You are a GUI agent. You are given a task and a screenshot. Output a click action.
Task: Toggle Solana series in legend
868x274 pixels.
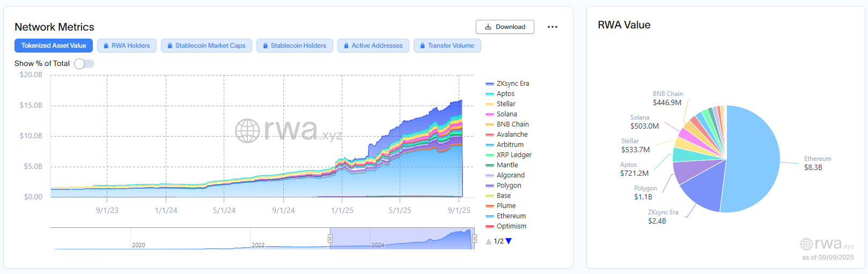pos(502,114)
